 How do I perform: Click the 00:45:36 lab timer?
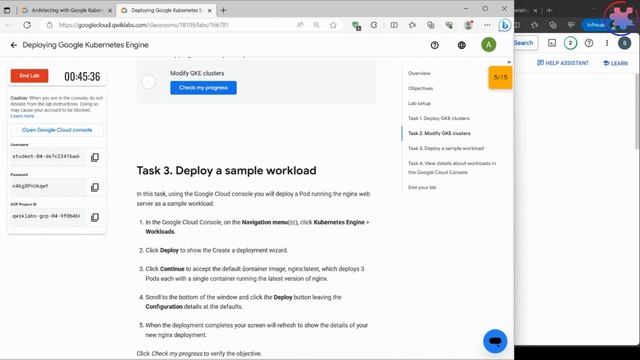[82, 77]
